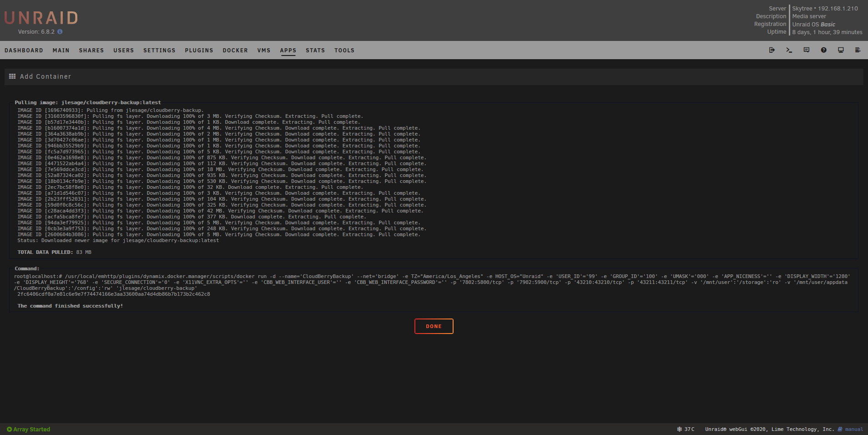Click the 'Unraid® webGui ©2020, Lime Technology, Inc.' footer text
The height and width of the screenshot is (435, 868).
[x=770, y=429]
